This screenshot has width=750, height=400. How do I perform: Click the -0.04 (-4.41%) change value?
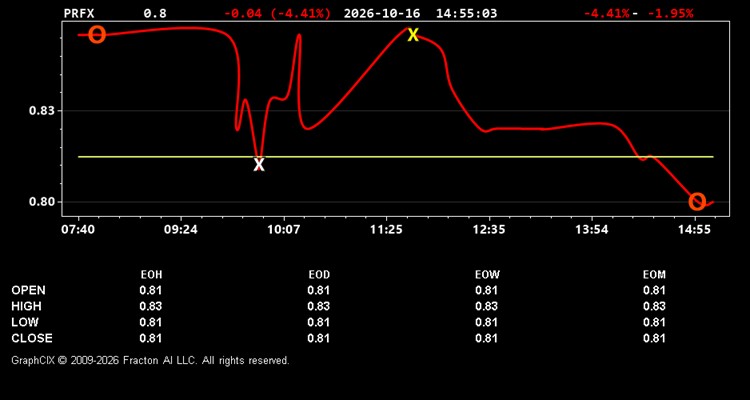[277, 13]
